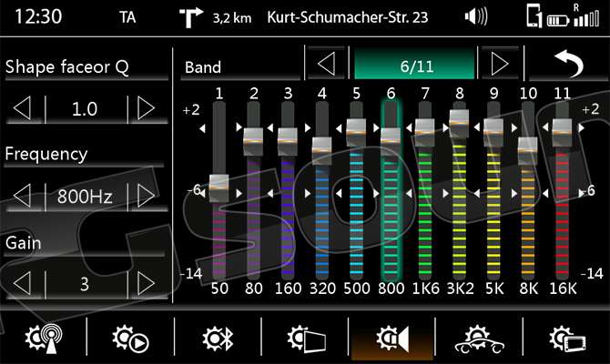Screen dimensions: 610x364
Task: Increase the Gain value
Action: point(147,284)
